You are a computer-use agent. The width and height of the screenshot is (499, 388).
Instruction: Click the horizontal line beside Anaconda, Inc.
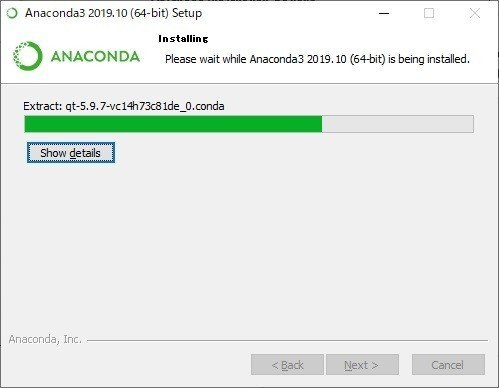click(287, 340)
